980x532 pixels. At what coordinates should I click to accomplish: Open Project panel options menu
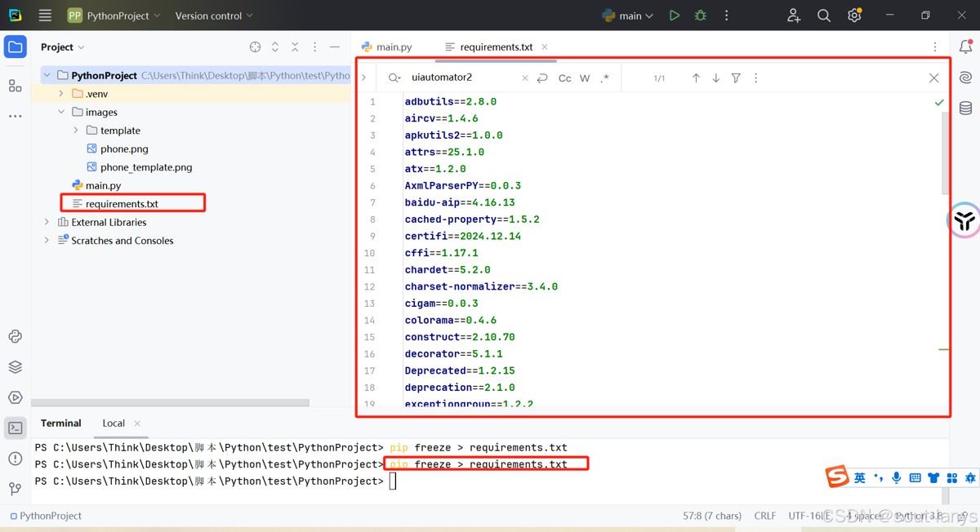coord(314,47)
